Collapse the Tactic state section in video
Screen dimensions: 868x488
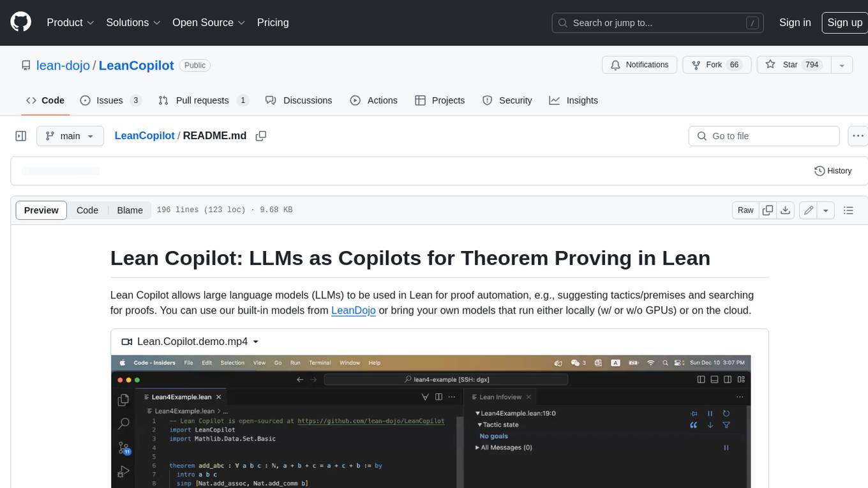(498, 425)
